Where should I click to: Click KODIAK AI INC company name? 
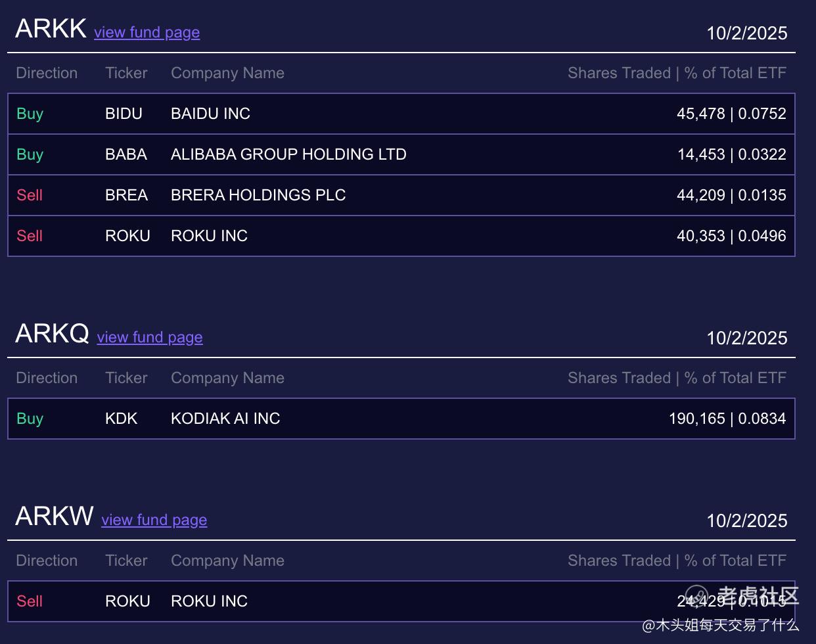[225, 419]
